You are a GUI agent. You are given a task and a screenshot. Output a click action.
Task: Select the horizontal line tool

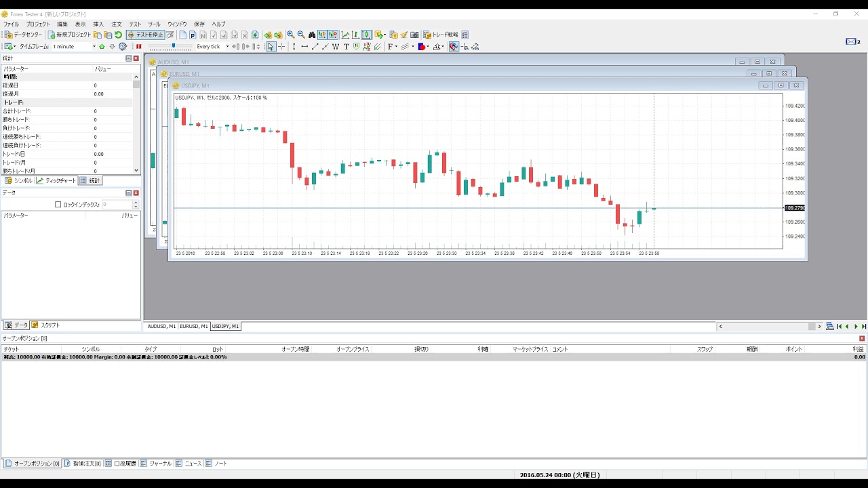(304, 47)
